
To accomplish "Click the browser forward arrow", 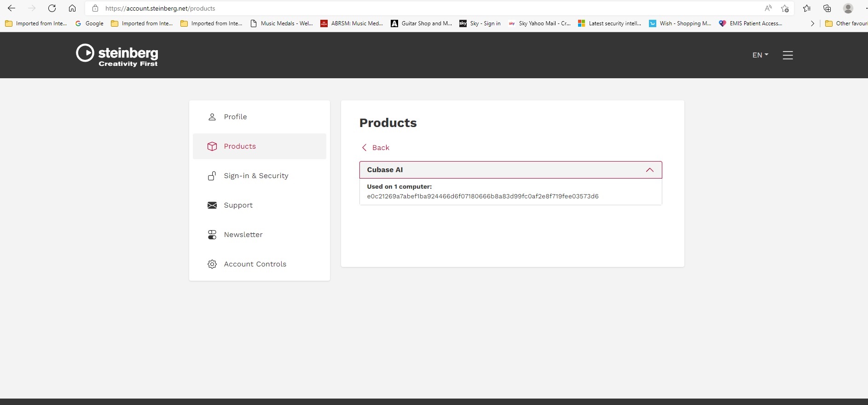I will 32,8.
